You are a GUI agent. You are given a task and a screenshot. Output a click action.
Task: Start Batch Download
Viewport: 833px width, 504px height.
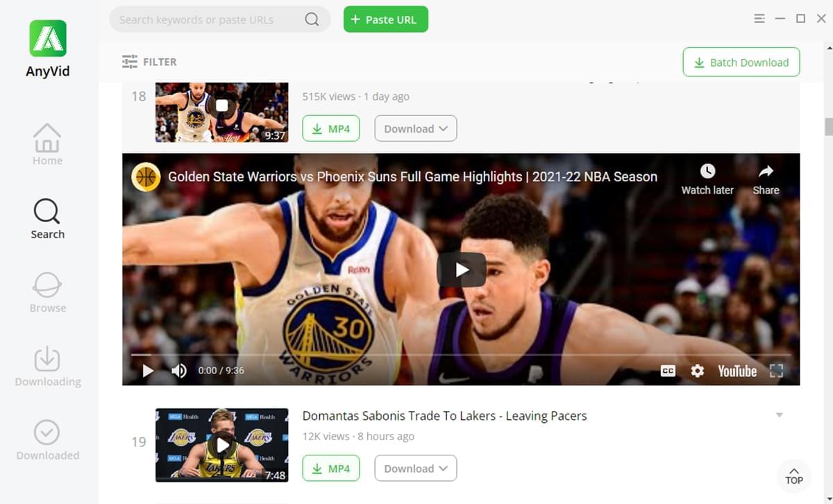(741, 62)
